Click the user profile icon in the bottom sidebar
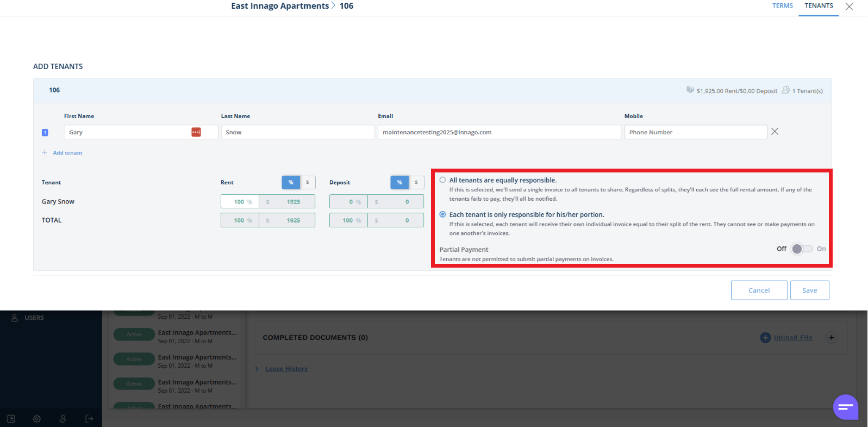 [x=63, y=419]
